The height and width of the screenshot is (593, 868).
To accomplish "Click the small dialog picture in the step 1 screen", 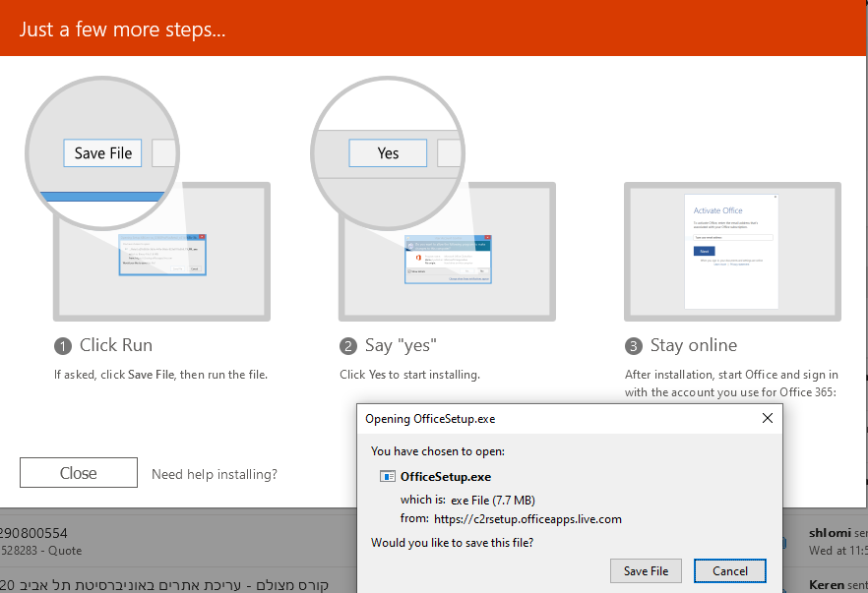I will [162, 255].
